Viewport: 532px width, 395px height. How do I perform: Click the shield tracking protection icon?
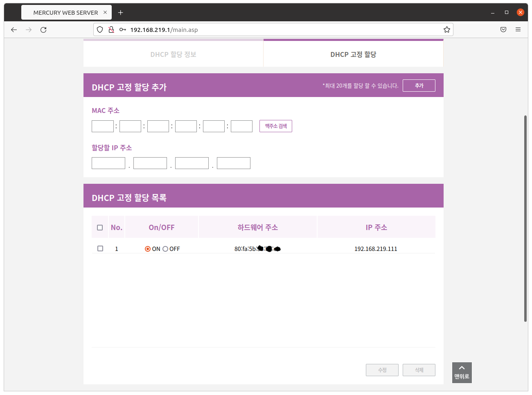(100, 29)
